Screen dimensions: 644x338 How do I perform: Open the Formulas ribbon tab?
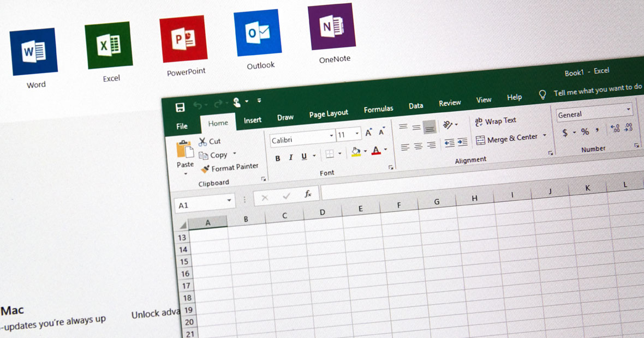[378, 109]
